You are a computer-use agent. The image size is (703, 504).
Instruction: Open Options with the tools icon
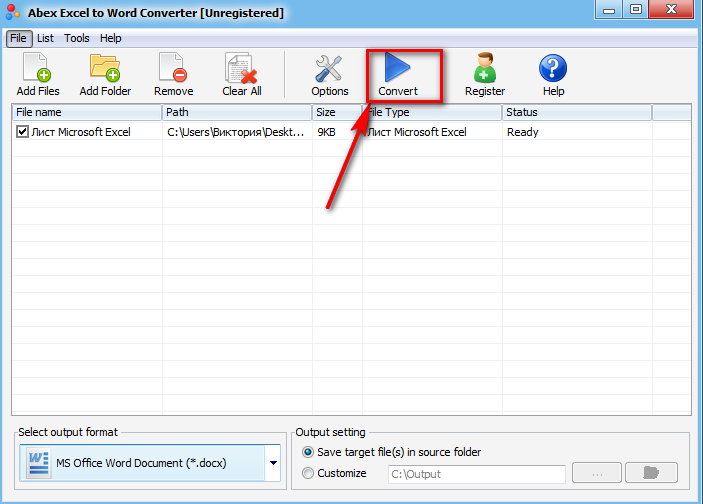(329, 68)
